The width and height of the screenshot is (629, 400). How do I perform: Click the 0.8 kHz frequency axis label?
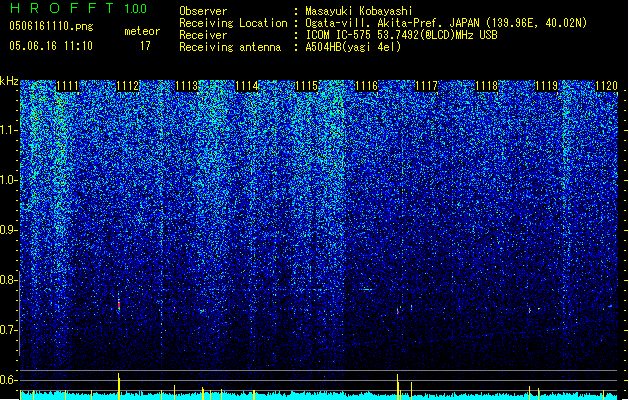click(x=9, y=280)
